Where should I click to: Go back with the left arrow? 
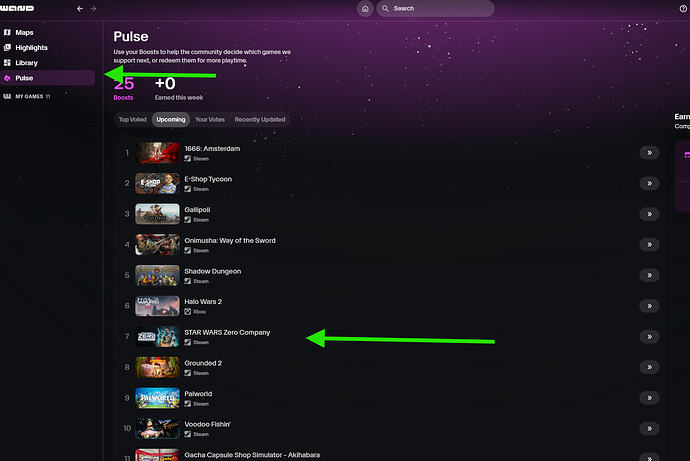80,8
